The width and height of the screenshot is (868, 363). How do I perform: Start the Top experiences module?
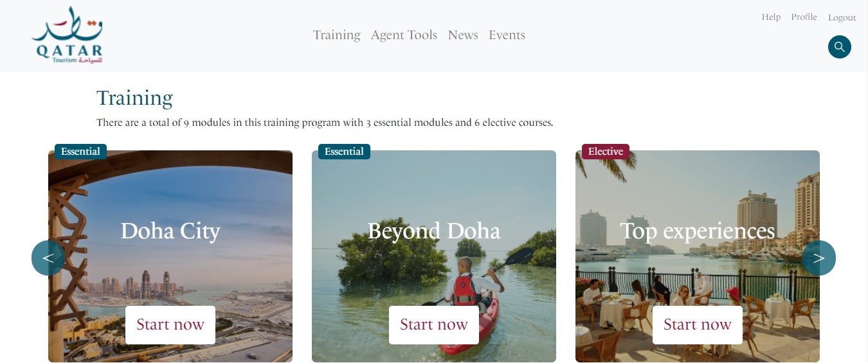[x=697, y=324]
